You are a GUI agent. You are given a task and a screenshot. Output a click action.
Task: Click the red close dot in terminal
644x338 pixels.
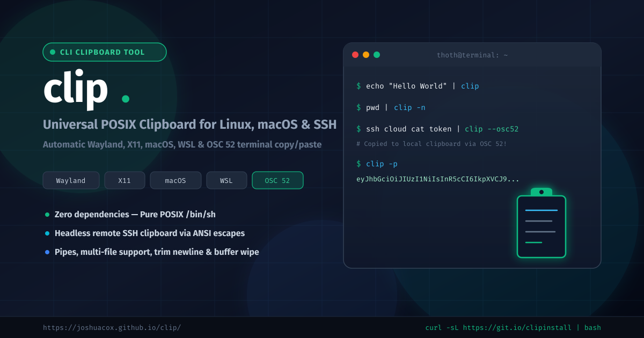click(x=355, y=55)
